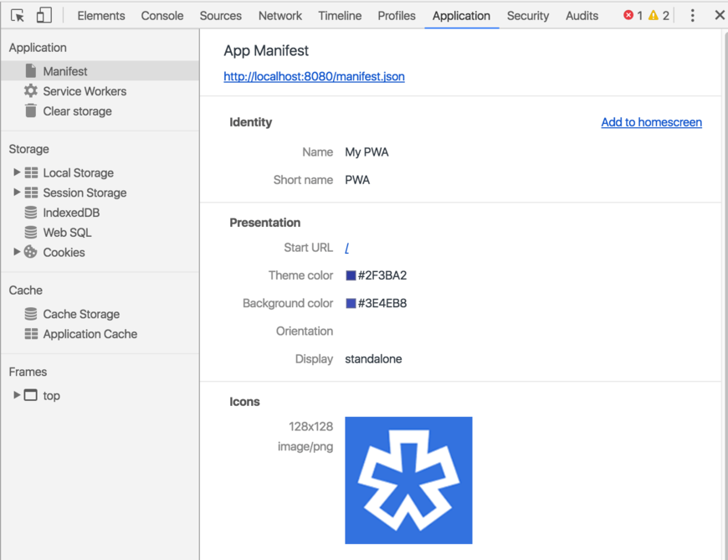Click the Clear storage trash icon
This screenshot has height=560, width=728.
tap(31, 111)
